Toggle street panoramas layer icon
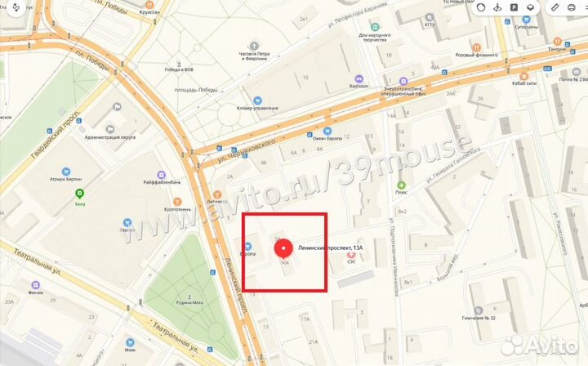Screen dimensions: 588x366 click(497, 7)
